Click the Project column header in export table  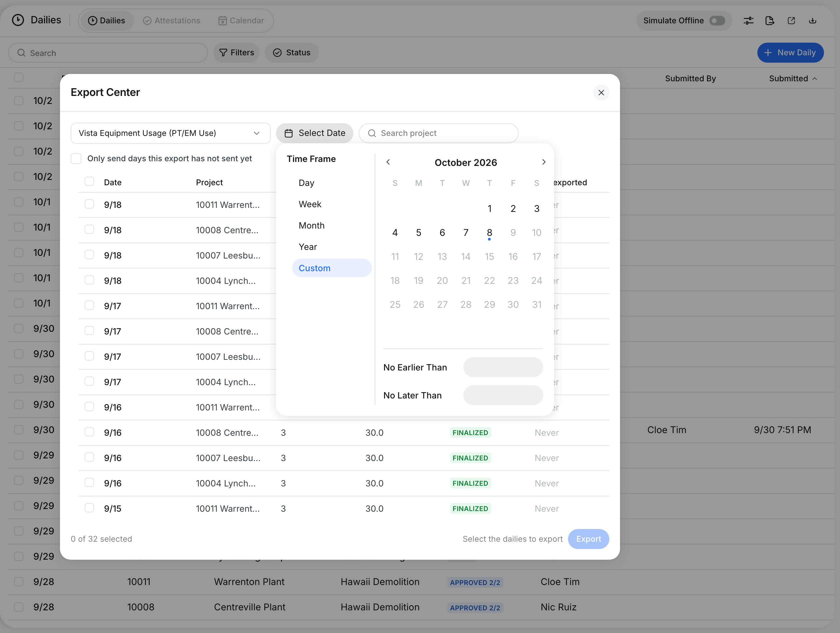coord(209,183)
